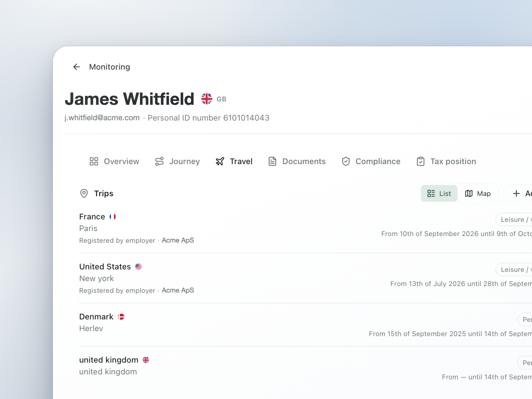Screen dimensions: 532x399
Task: Click the Overview grid icon
Action: coord(94,161)
